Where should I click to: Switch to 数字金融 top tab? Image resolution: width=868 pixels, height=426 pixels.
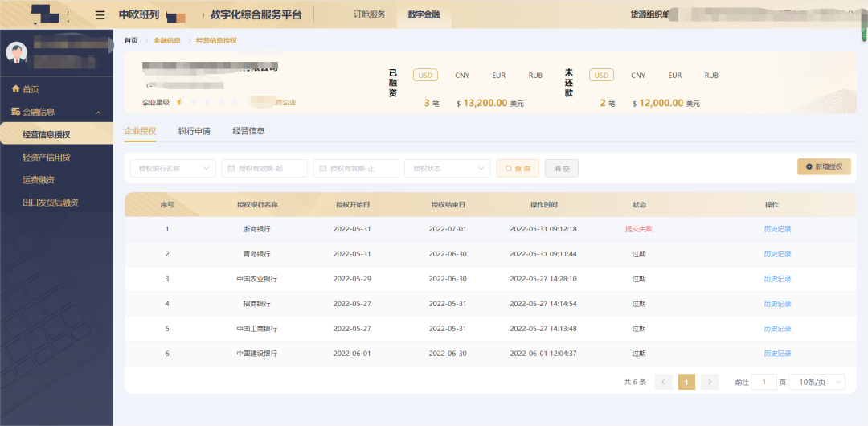pyautogui.click(x=424, y=14)
